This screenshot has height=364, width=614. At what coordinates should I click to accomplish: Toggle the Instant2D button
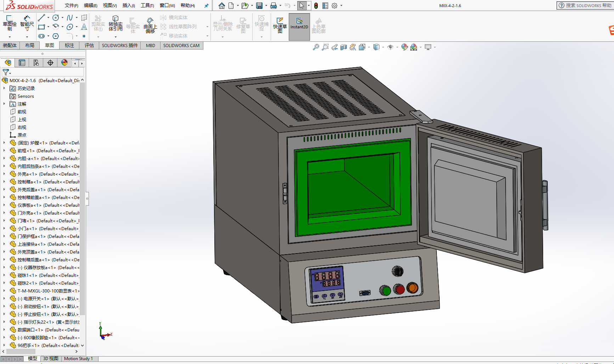tap(299, 27)
